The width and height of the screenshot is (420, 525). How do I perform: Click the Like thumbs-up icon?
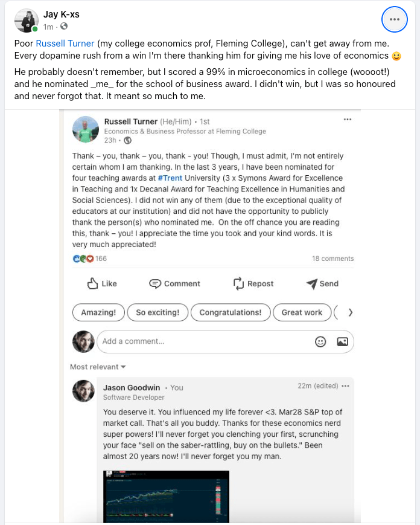coord(92,283)
